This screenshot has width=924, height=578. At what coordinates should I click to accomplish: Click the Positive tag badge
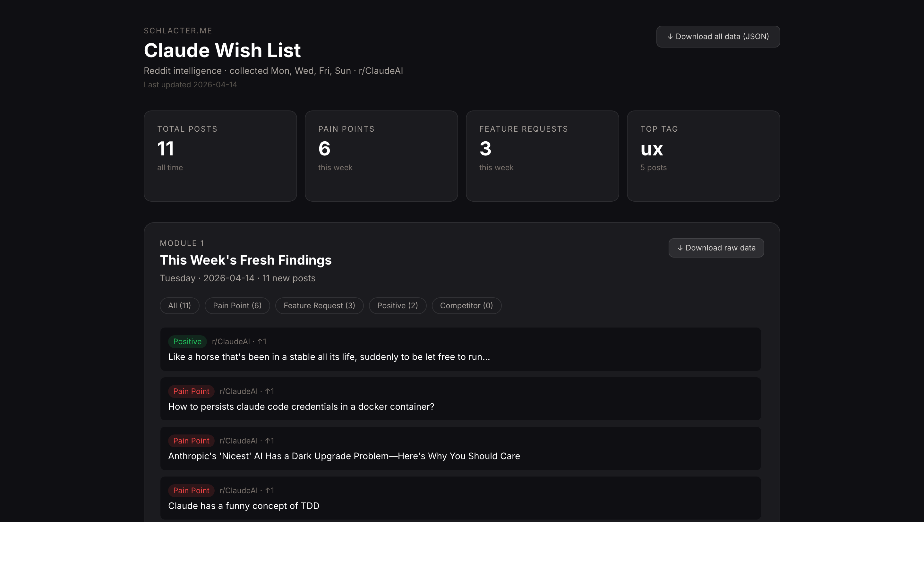pos(187,341)
